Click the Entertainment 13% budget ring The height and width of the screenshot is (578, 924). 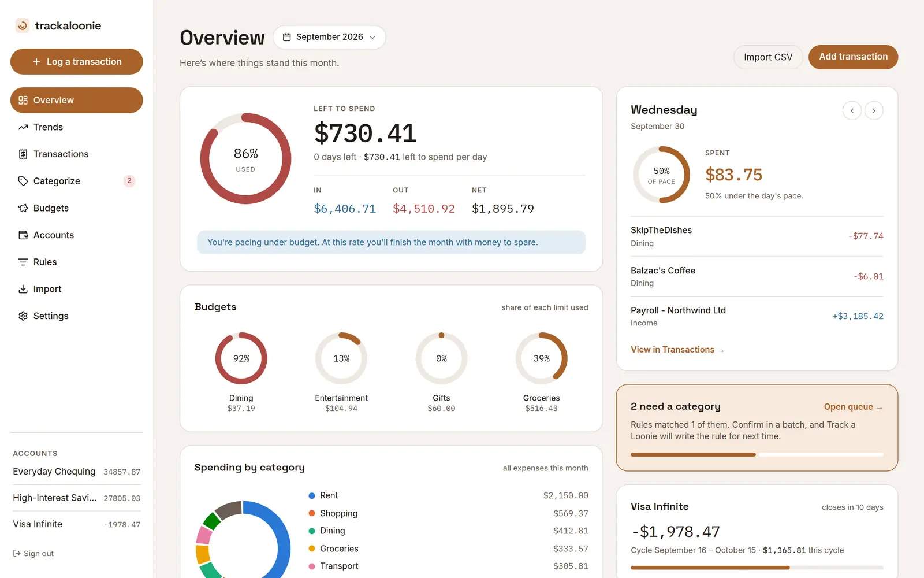341,358
